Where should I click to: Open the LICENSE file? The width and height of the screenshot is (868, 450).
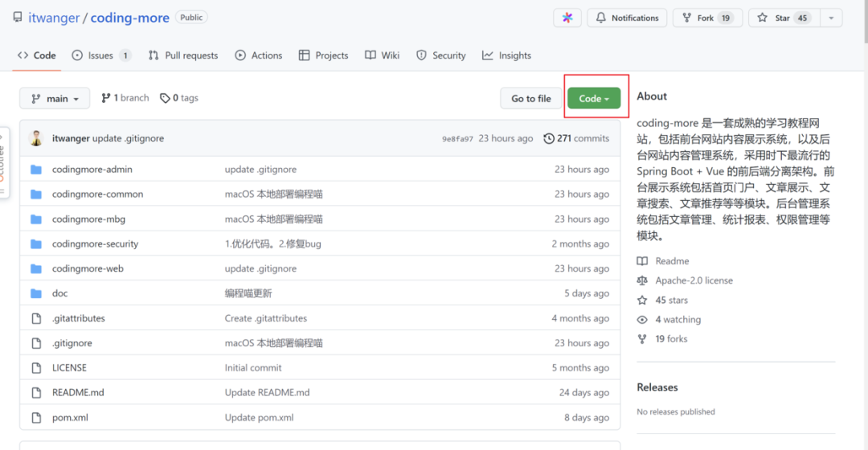(x=69, y=367)
